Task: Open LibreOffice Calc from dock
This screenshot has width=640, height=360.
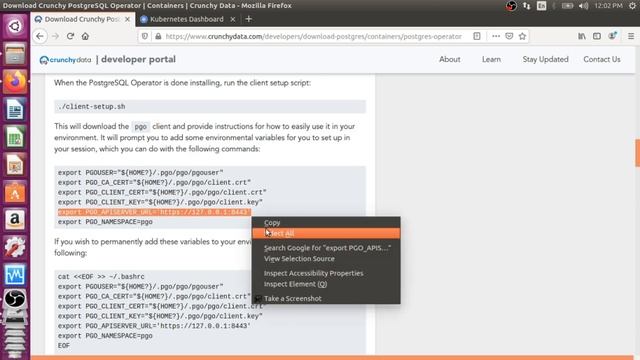Action: tap(15, 137)
